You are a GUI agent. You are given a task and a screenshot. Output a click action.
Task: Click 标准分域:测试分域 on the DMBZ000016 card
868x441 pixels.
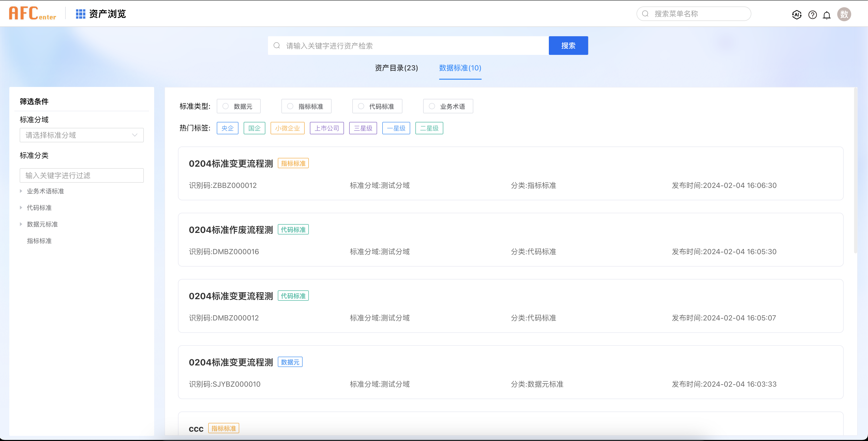pos(380,252)
